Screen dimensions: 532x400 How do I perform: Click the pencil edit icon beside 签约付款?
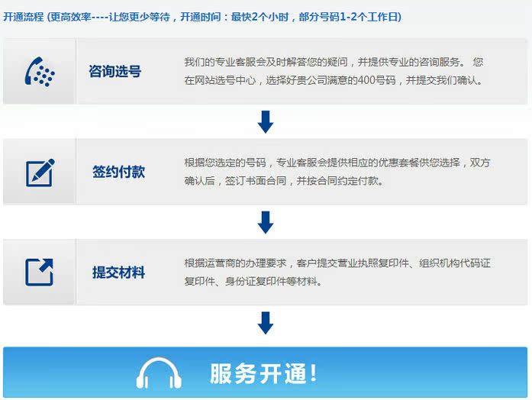40,173
